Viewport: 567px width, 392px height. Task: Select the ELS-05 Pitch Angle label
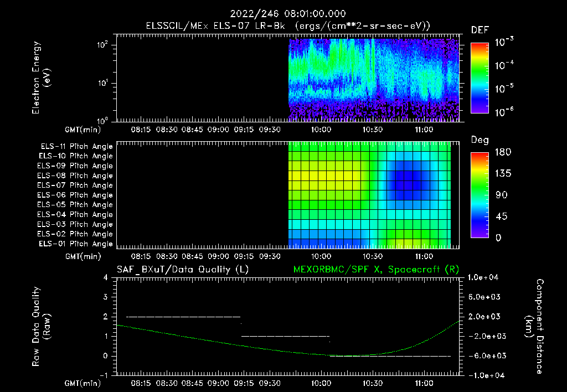(x=75, y=205)
